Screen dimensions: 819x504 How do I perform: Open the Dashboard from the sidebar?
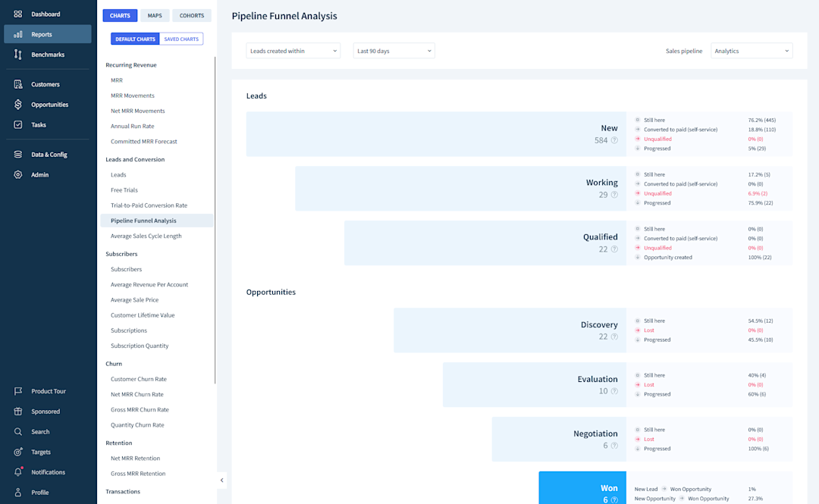click(x=17, y=14)
